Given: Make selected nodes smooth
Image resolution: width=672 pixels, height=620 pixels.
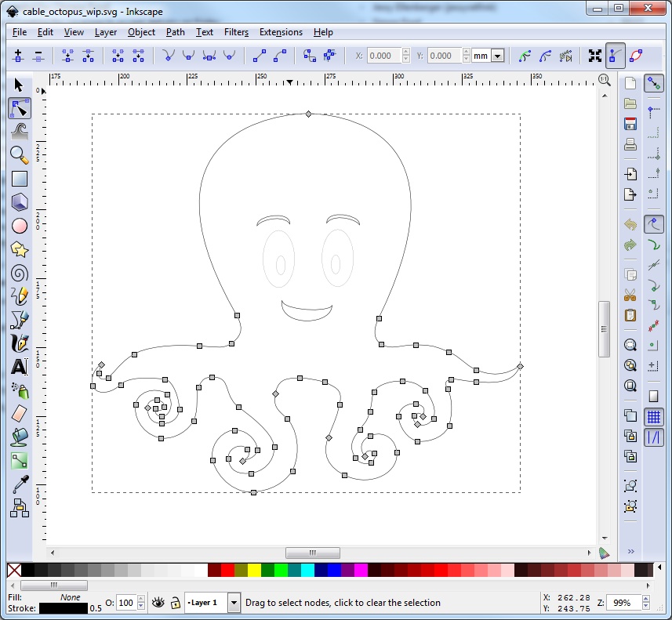Looking at the screenshot, I should click(x=187, y=56).
